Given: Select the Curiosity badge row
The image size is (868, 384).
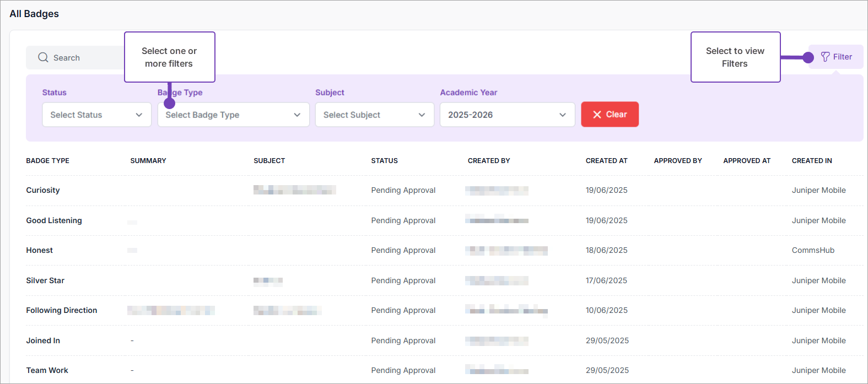Looking at the screenshot, I should tap(43, 190).
